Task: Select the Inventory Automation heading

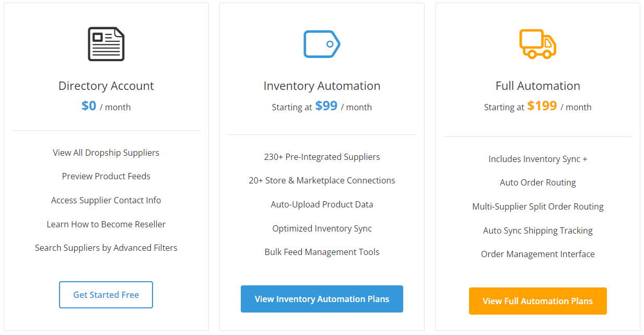Action: point(322,86)
